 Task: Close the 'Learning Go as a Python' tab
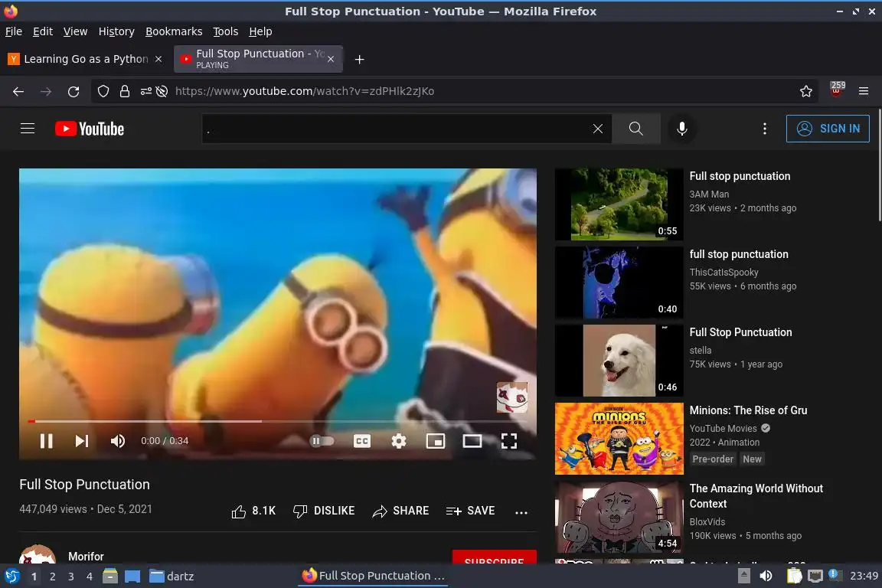tap(158, 59)
